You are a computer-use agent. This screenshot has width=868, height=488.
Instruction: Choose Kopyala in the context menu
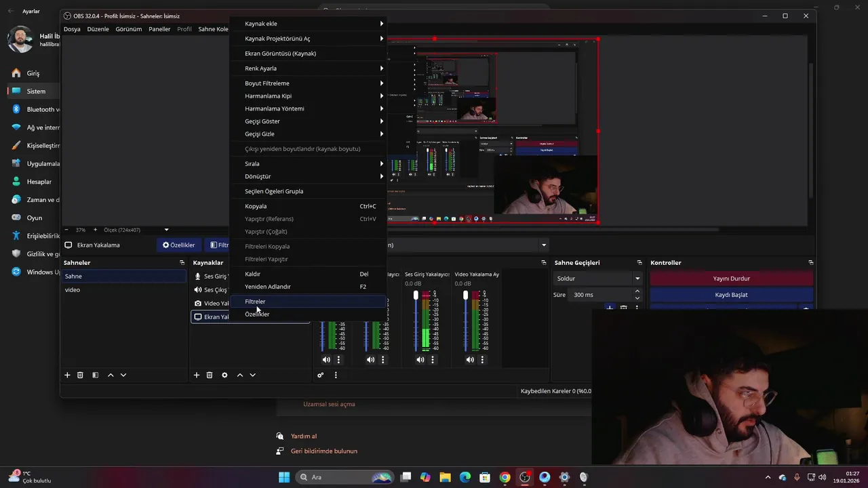308,206
